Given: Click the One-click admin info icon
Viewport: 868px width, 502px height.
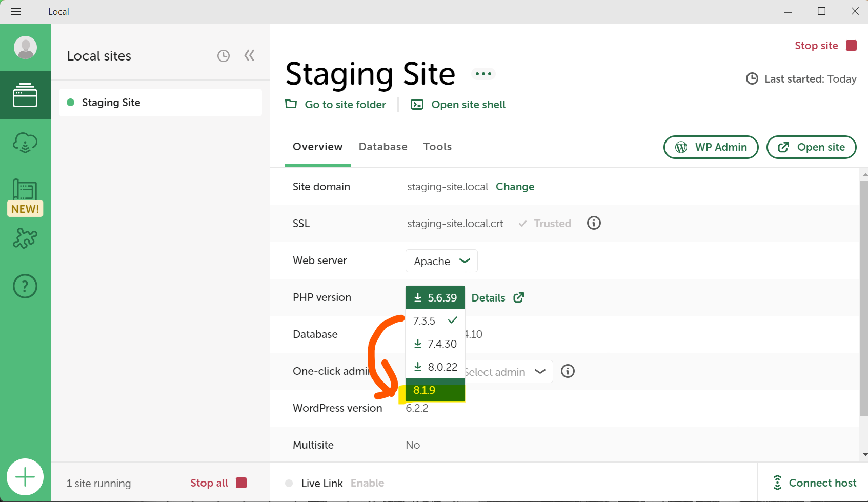Looking at the screenshot, I should (568, 371).
